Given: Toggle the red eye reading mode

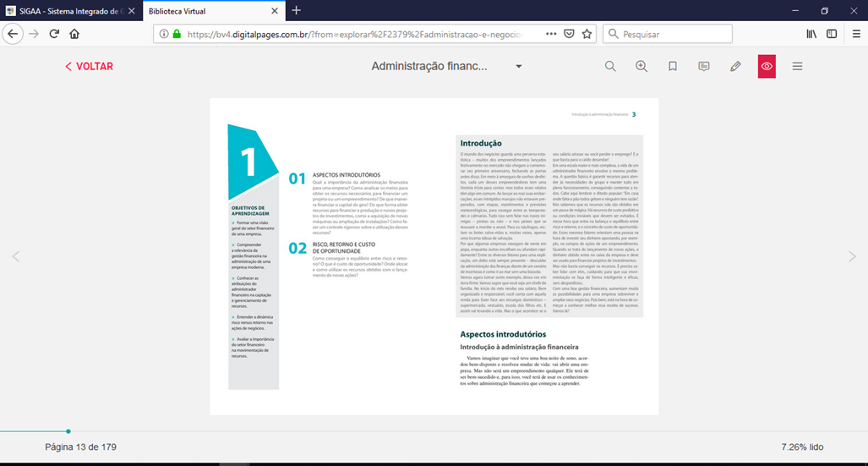Looking at the screenshot, I should click(767, 66).
